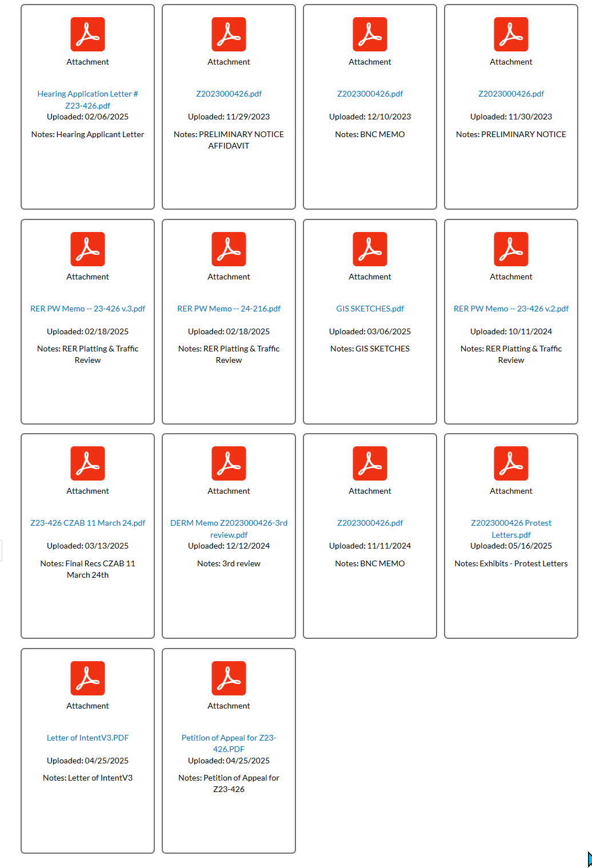Click RER Platting note on v.3 memo card
The image size is (592, 868).
(87, 354)
